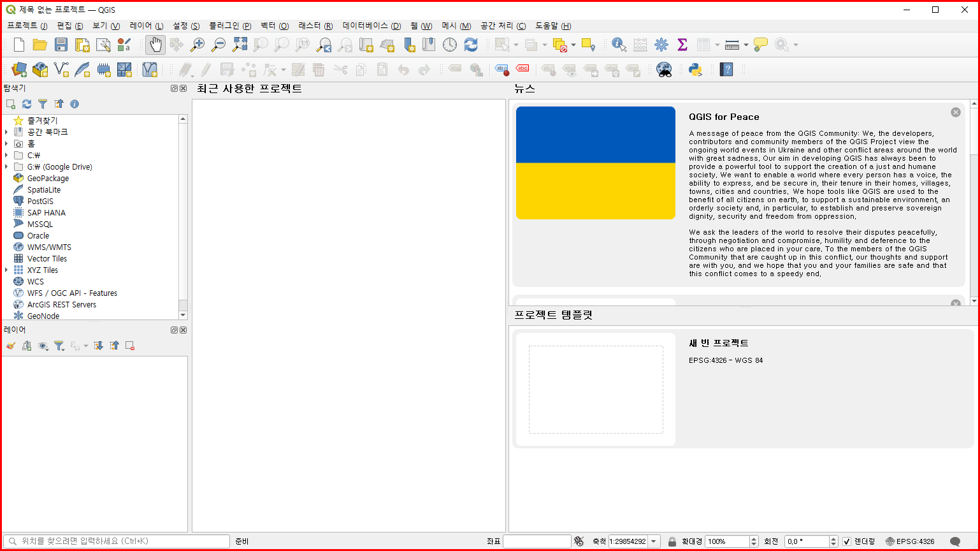Toggle the Render checkbox in status bar
The image size is (980, 551).
(847, 541)
